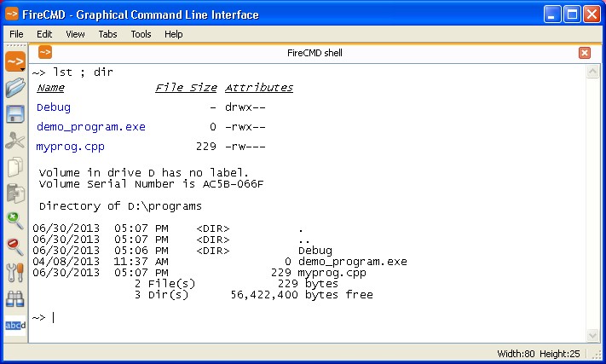Viewport: 606px width, 364px height.
Task: Click the File Size column header
Action: (186, 88)
